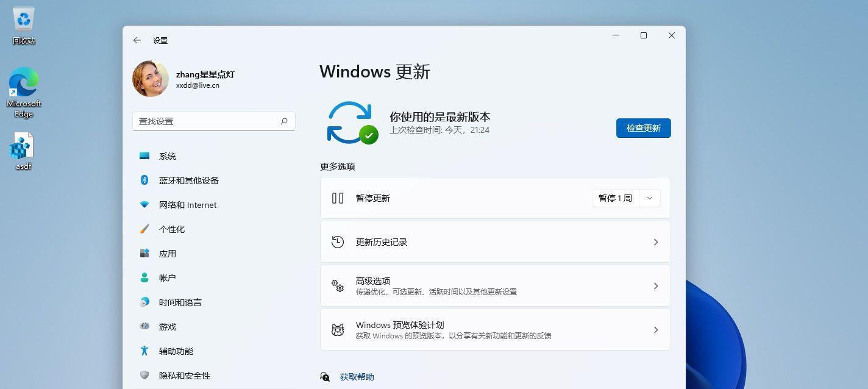Expand the pause duration dropdown arrow
This screenshot has width=868, height=389.
coord(649,198)
